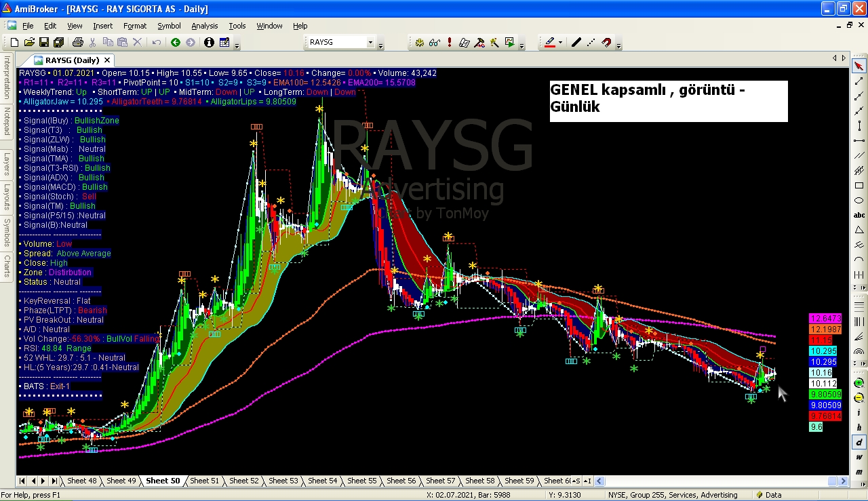
Task: Open the line color dropdown arrow
Action: (561, 42)
